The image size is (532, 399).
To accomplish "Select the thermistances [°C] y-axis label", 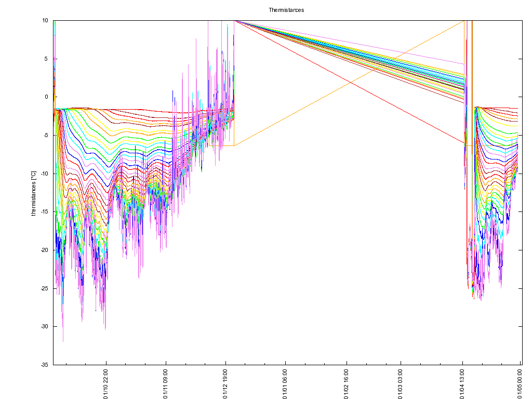I will (x=33, y=192).
